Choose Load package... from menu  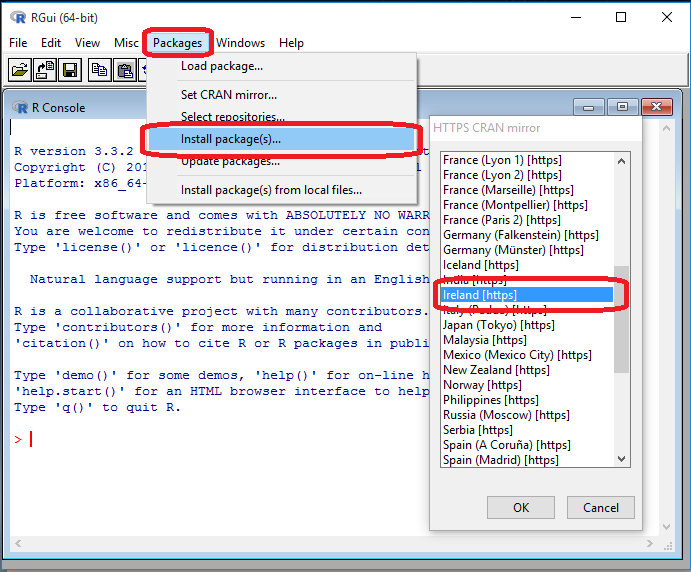click(282, 66)
